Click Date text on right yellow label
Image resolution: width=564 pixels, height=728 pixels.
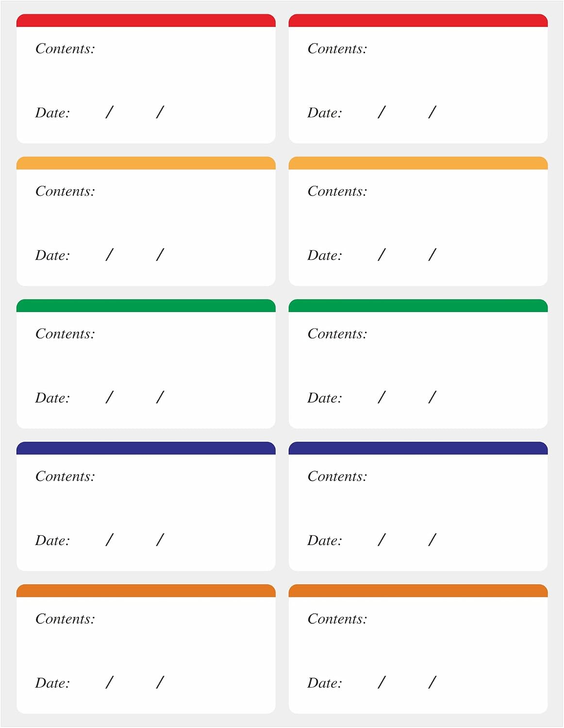(325, 255)
